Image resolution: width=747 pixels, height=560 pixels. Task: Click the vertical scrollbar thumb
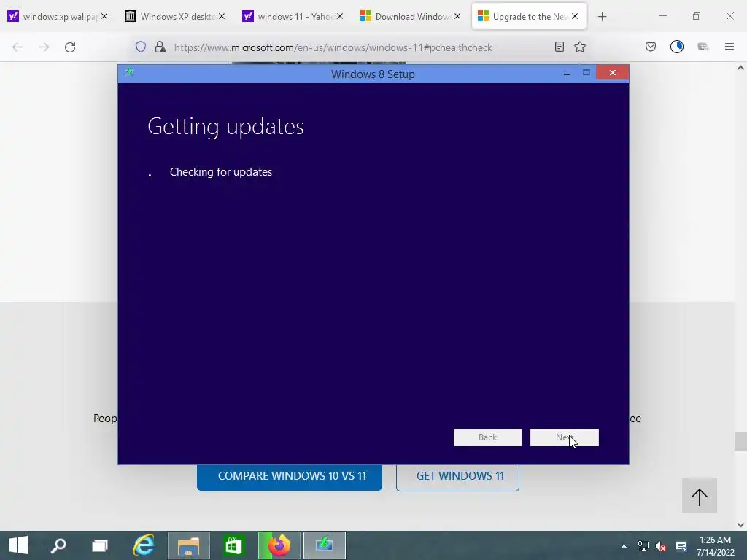740,441
